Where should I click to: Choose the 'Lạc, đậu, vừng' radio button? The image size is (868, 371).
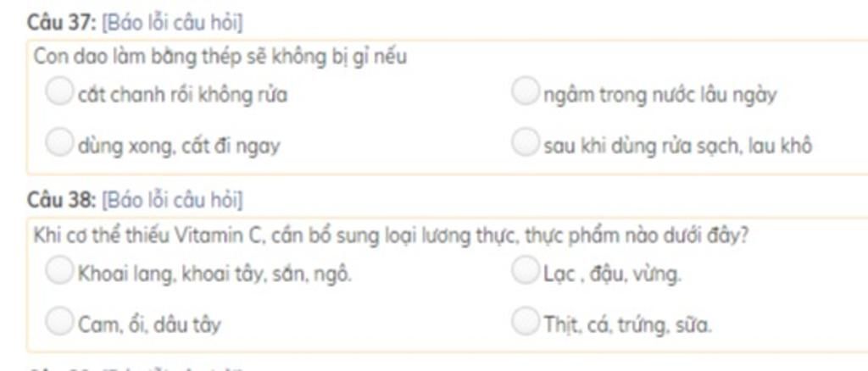click(526, 271)
